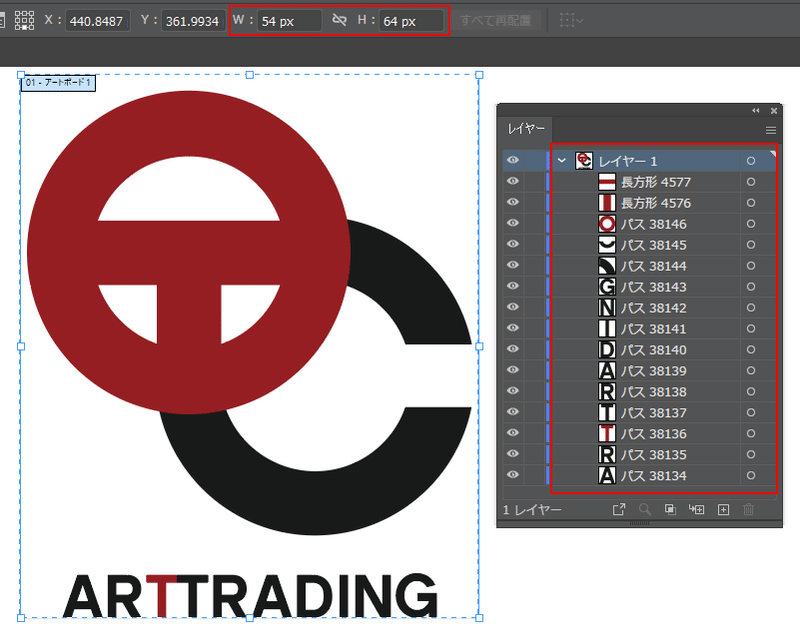Click the target circle for パス 38146
The height and width of the screenshot is (633, 800).
coord(751,223)
